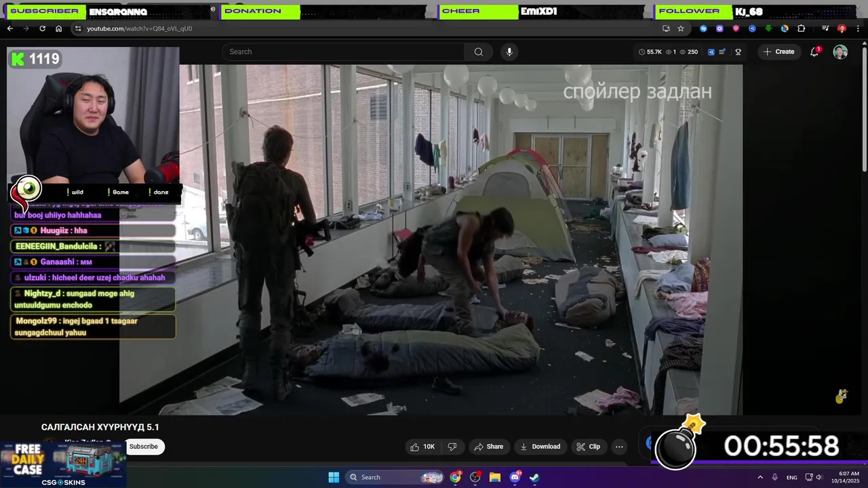Image resolution: width=868 pixels, height=488 pixels.
Task: Click ulzuki chat message
Action: tap(93, 277)
